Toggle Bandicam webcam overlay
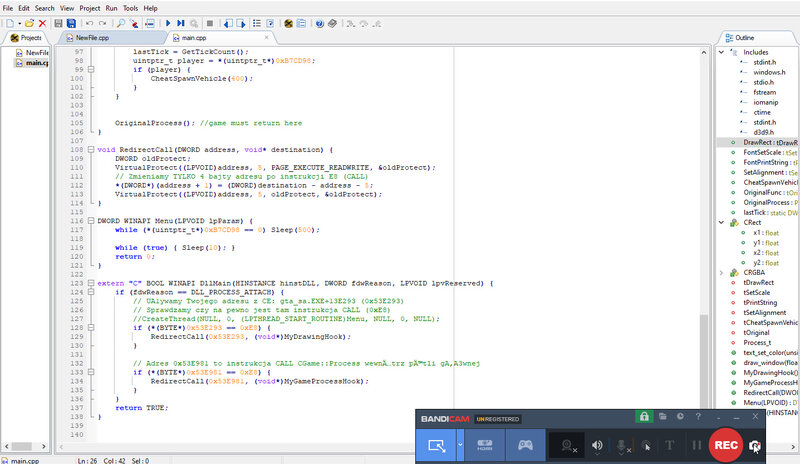Image resolution: width=800 pixels, height=464 pixels. click(567, 446)
